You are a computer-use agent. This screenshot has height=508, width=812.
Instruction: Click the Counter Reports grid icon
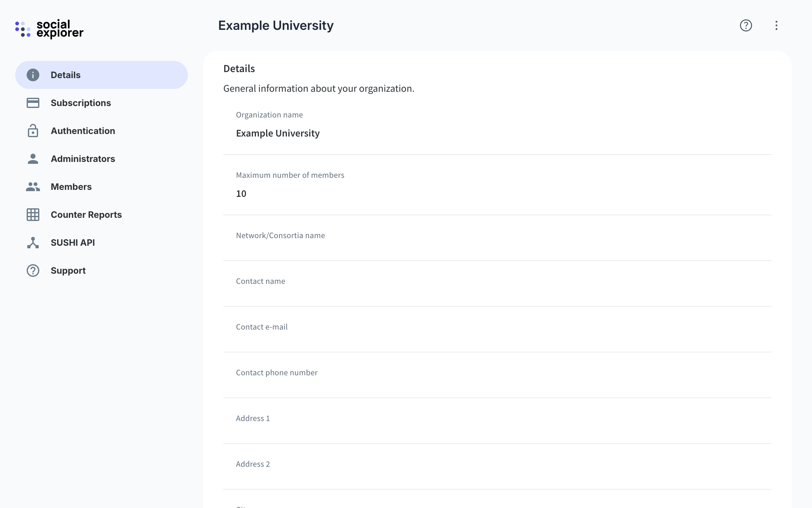click(x=33, y=214)
